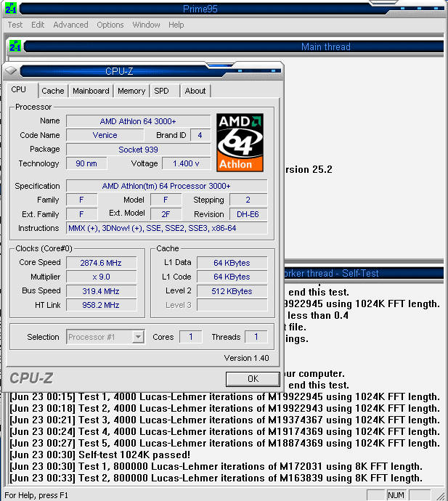Screen dimensions: 448x501
Task: Click the Multiplier value x 9.0
Action: click(101, 277)
